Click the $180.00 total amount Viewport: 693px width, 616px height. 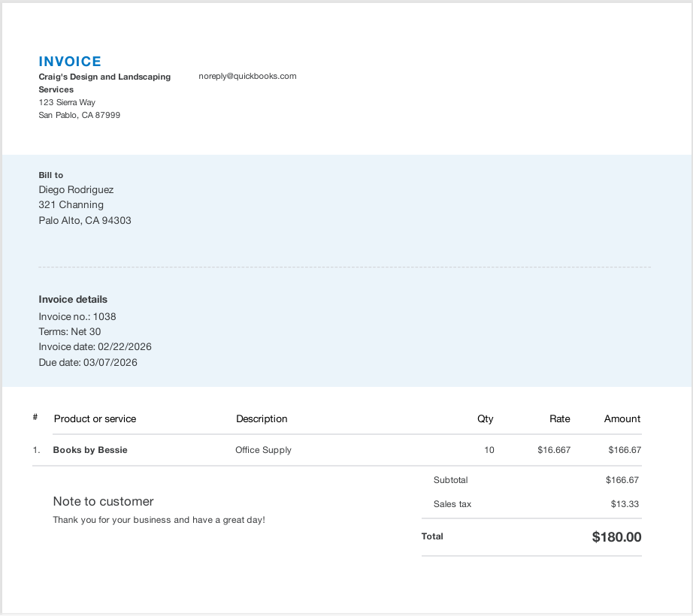616,537
